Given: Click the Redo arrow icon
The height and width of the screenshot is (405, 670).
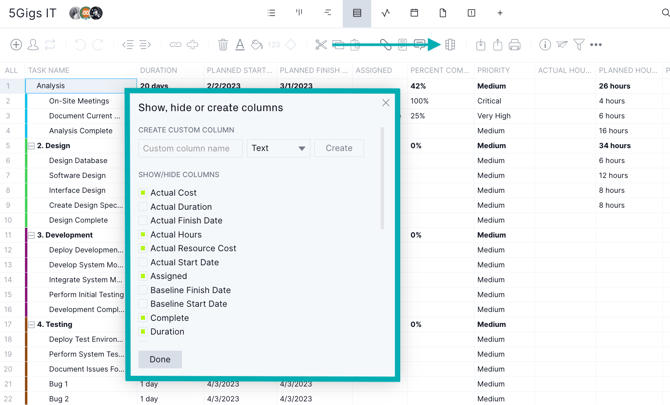Looking at the screenshot, I should [98, 44].
